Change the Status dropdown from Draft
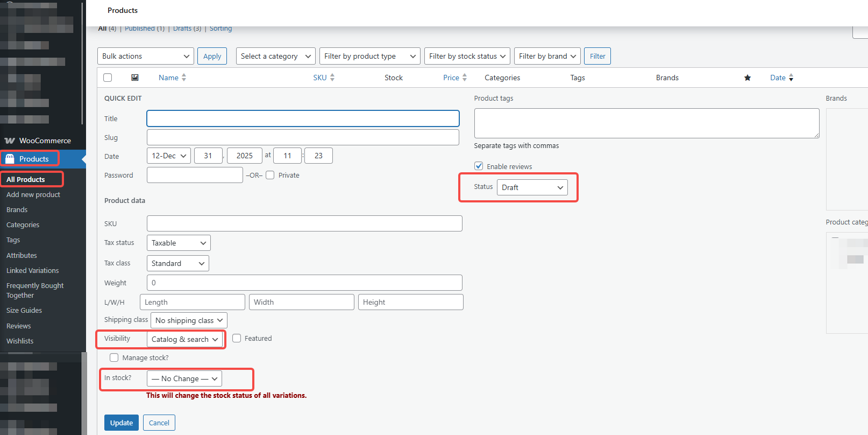868x435 pixels. click(532, 187)
